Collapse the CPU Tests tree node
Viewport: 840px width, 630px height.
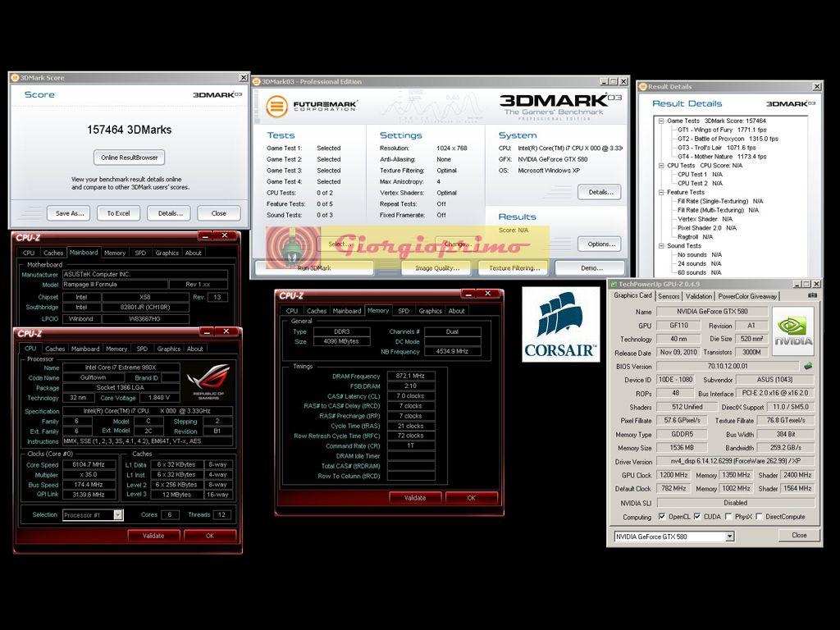[x=661, y=166]
